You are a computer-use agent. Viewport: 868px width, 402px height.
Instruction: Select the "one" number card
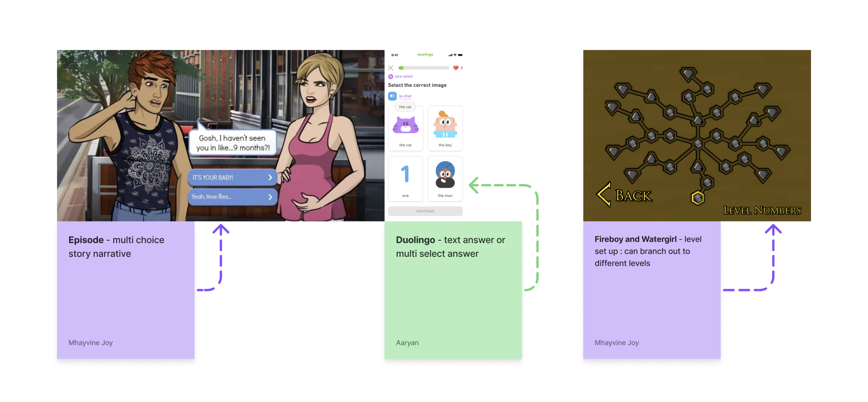click(405, 179)
